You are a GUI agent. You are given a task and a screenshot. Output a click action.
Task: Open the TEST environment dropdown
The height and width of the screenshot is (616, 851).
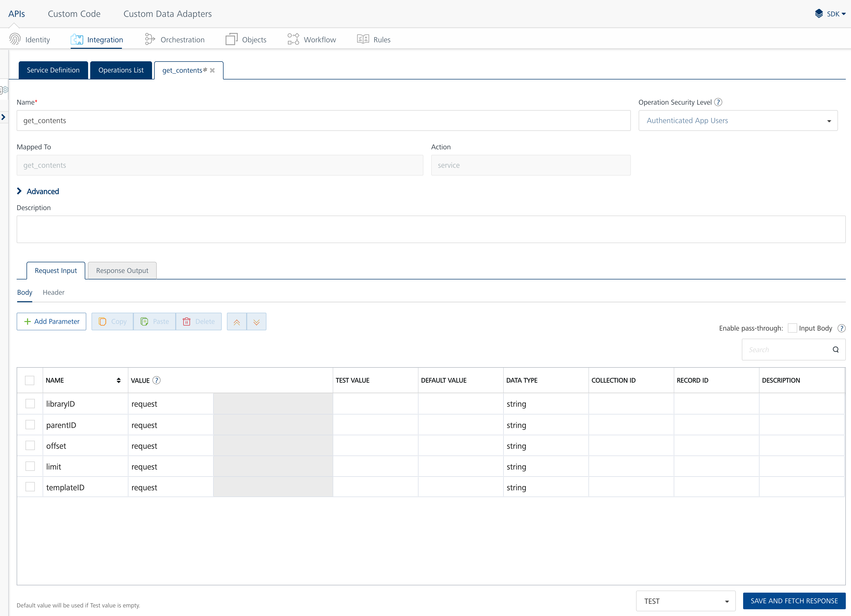(x=685, y=601)
